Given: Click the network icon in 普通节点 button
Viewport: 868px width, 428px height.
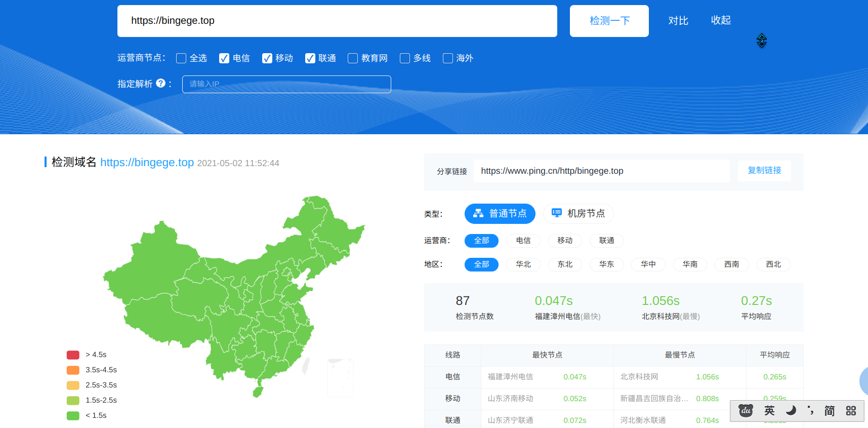Looking at the screenshot, I should click(x=478, y=213).
